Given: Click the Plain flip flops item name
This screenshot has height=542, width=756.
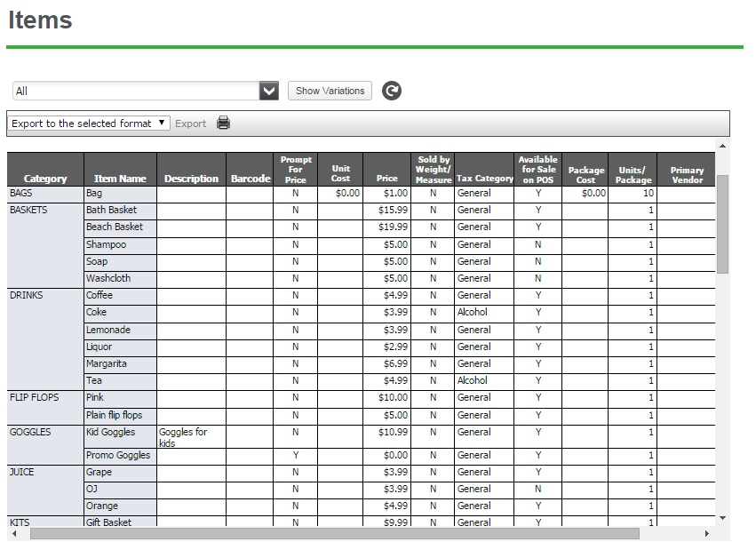Looking at the screenshot, I should coord(115,415).
